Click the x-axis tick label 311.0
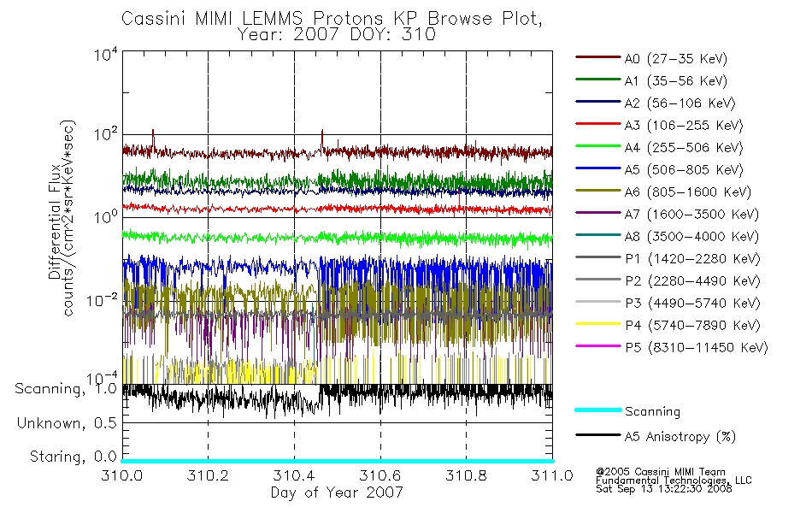The width and height of the screenshot is (812, 513). [552, 475]
